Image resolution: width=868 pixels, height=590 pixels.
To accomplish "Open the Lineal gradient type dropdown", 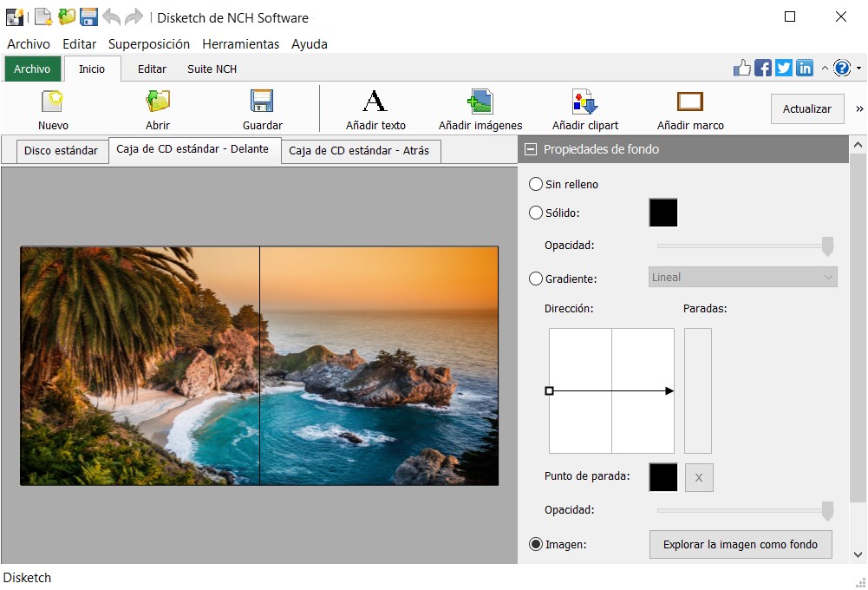I will [x=742, y=277].
